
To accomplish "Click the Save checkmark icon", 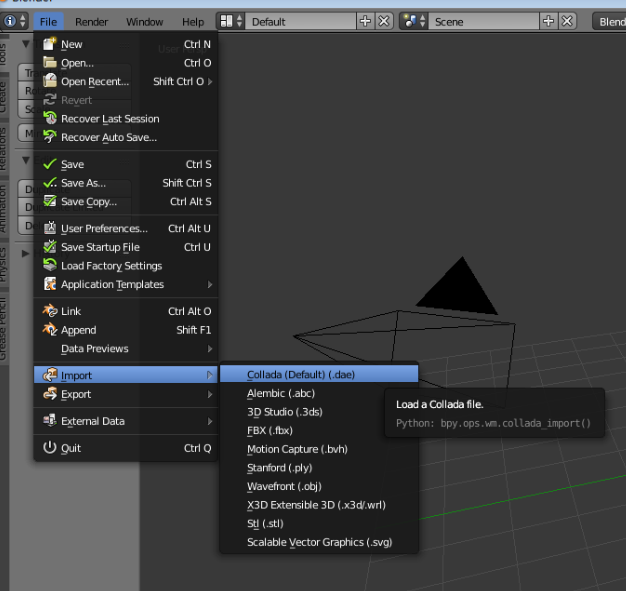I will [50, 164].
